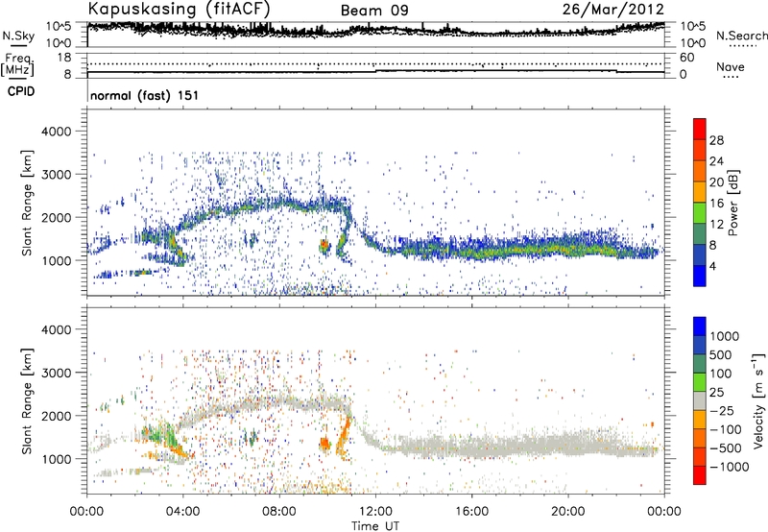Pick the bright green segment of Velocity colorbar
The height and width of the screenshot is (532, 768).
(700, 382)
